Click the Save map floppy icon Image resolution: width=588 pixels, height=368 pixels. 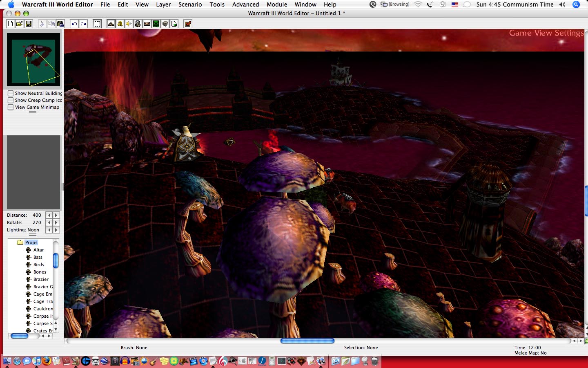click(x=29, y=24)
